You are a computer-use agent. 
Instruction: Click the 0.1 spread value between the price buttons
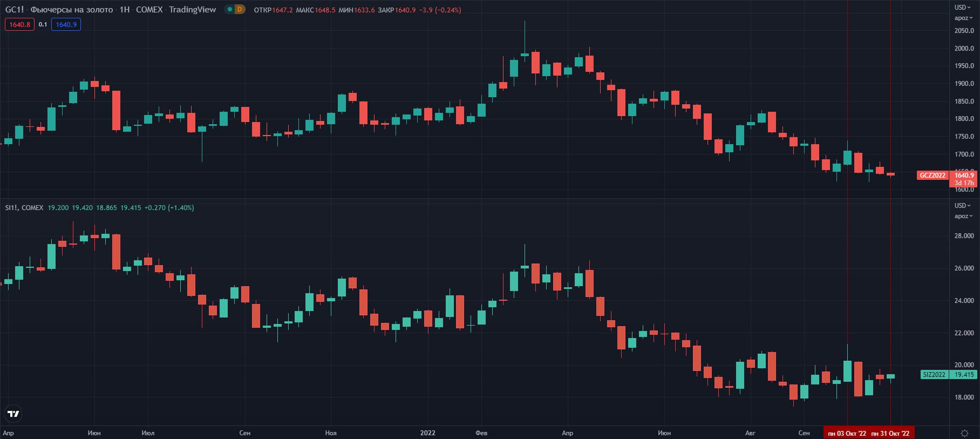pos(43,24)
